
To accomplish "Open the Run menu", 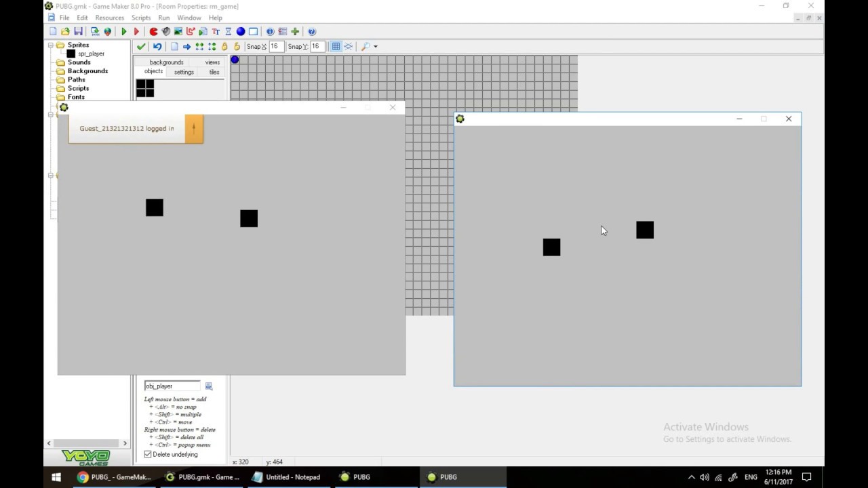I will pos(164,18).
